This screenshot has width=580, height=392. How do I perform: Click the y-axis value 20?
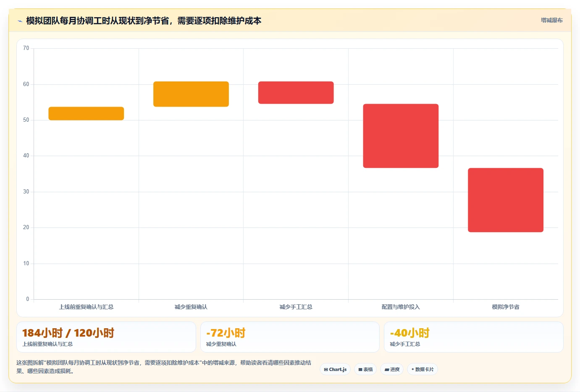point(26,227)
